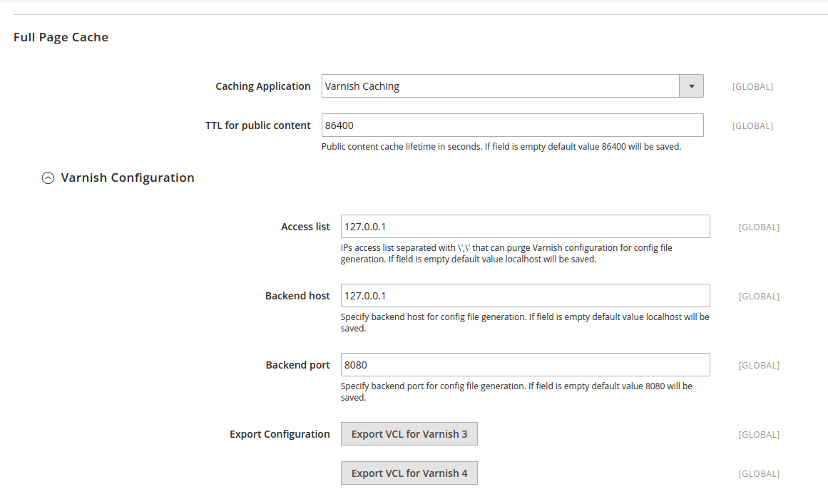
Task: Click the Backend host label
Action: pos(297,296)
